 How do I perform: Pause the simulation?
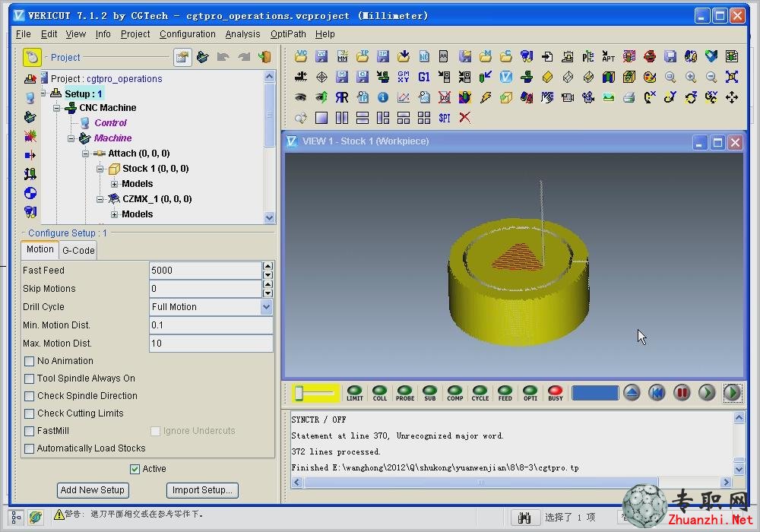682,392
